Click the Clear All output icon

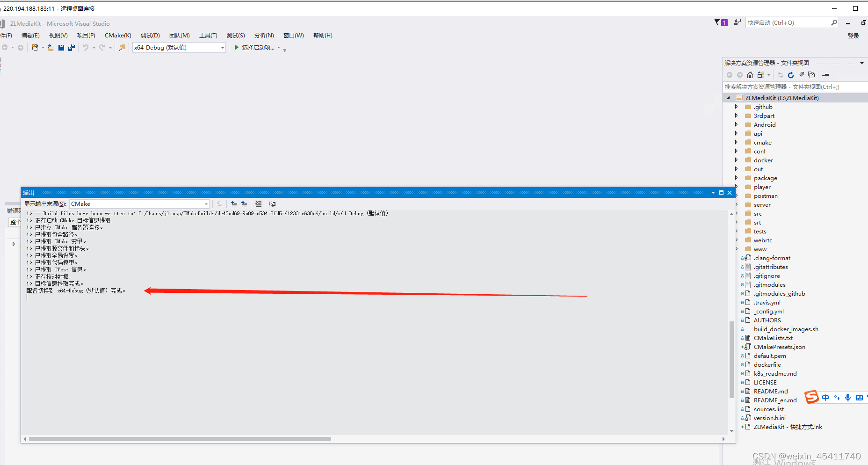click(258, 204)
